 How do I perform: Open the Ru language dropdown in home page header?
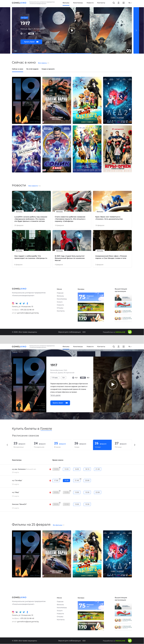(x=130, y=3)
